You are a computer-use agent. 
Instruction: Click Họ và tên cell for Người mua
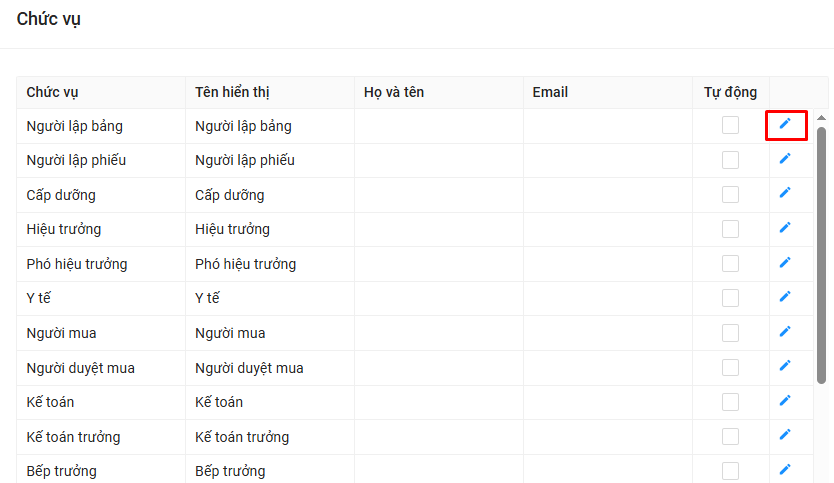(x=438, y=333)
